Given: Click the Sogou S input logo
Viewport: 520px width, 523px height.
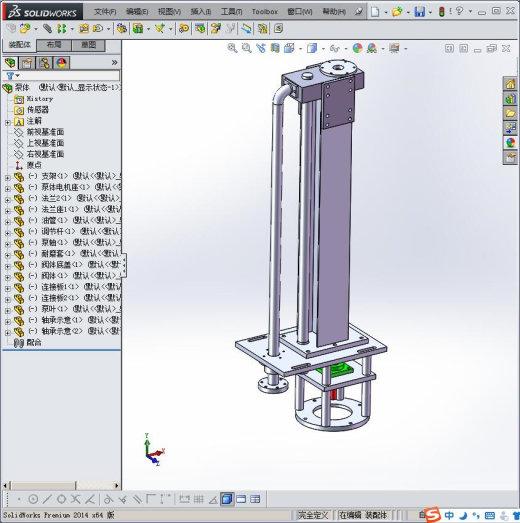Looking at the screenshot, I should point(433,515).
